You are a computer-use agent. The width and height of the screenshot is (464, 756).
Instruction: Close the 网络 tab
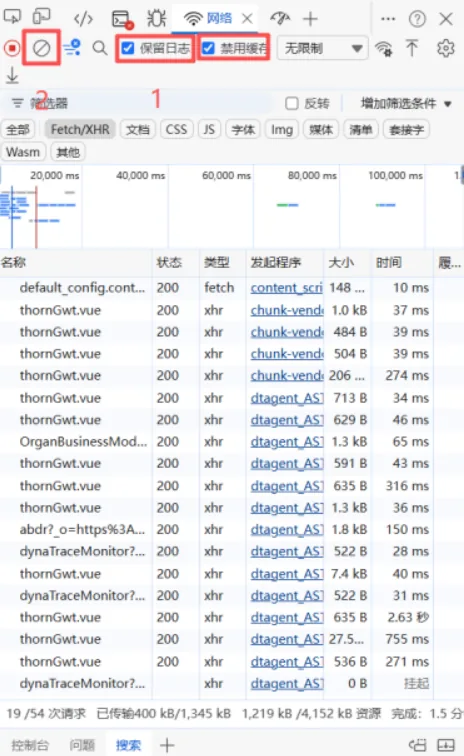[x=247, y=19]
